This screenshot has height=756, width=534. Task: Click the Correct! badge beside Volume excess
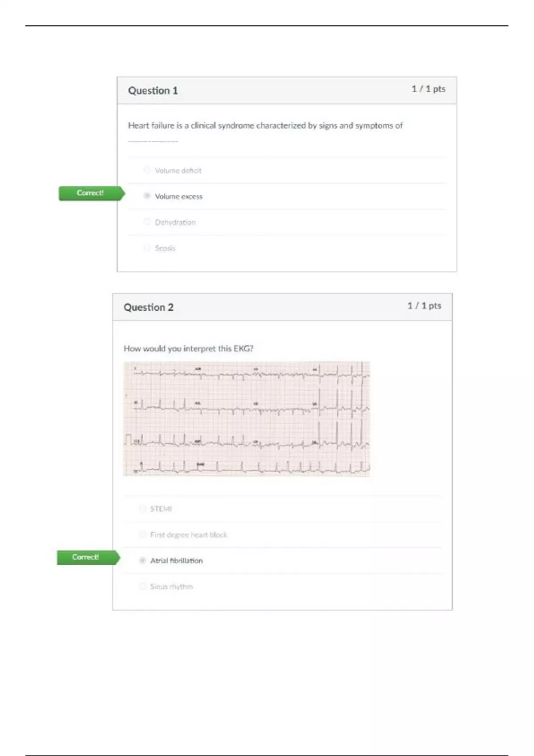pos(90,193)
